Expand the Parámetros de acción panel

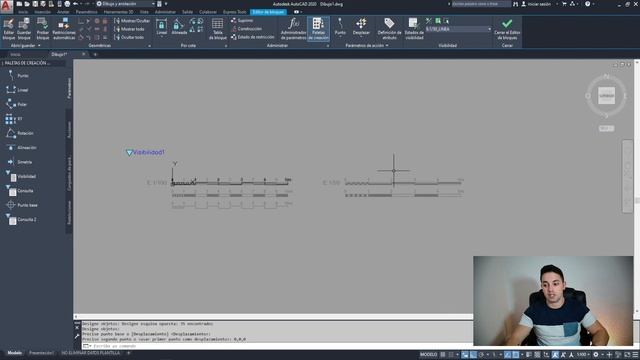pos(367,46)
